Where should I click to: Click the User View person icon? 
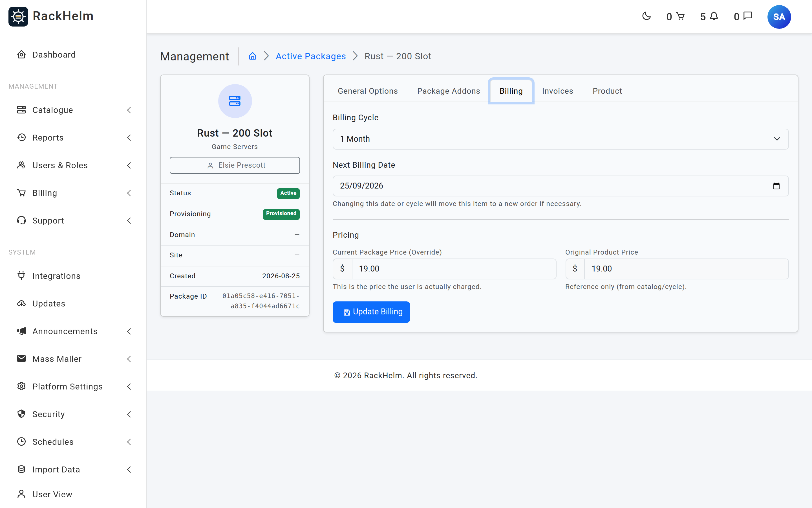(21, 494)
